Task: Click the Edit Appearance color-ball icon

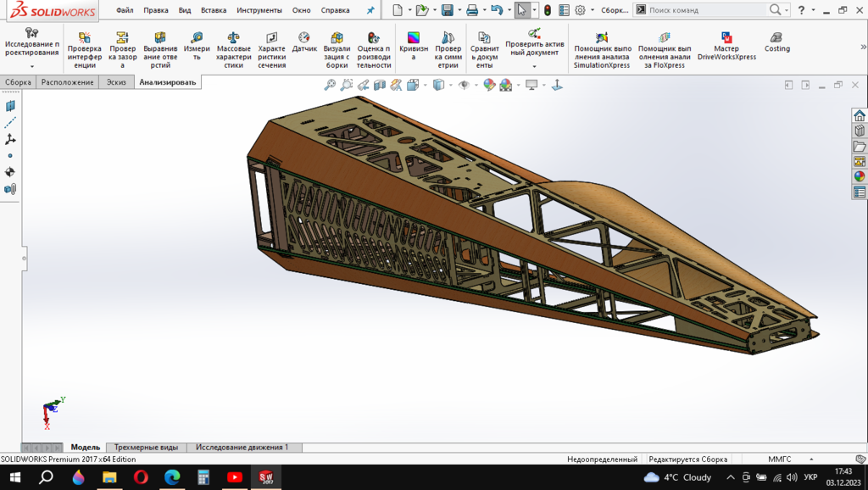Action: [x=489, y=85]
